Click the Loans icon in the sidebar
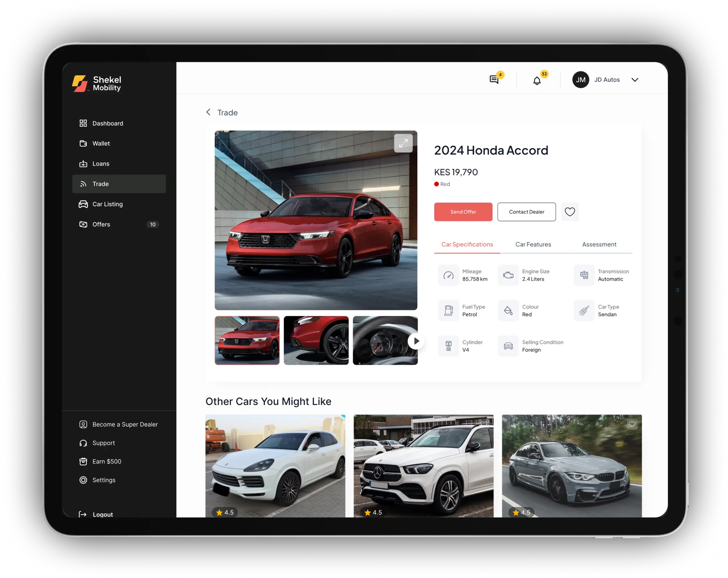 tap(83, 164)
